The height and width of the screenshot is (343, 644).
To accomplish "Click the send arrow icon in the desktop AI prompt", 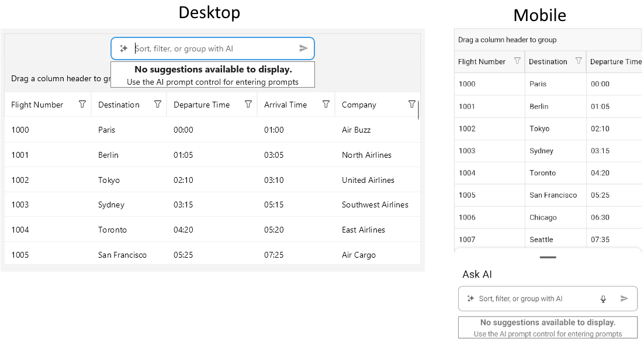I will (303, 48).
